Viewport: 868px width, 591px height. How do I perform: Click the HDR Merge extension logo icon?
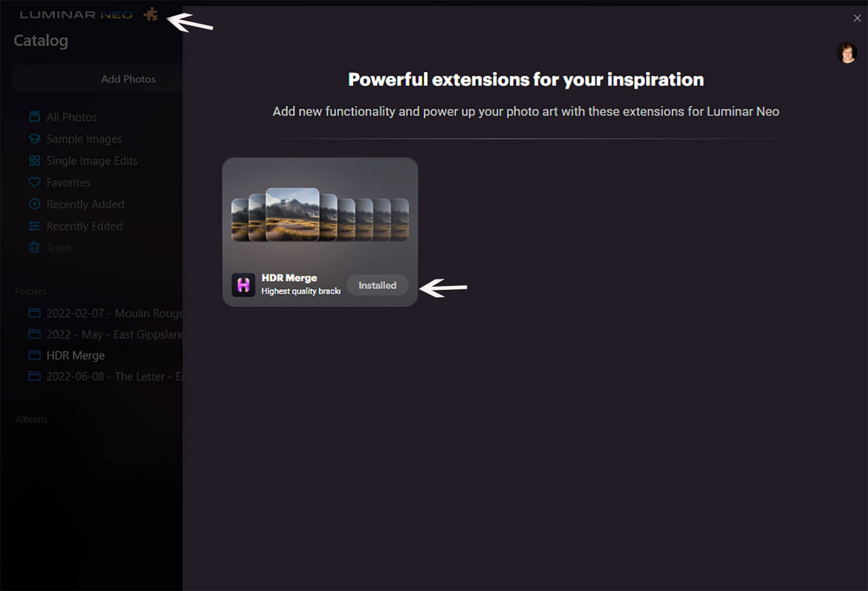244,285
